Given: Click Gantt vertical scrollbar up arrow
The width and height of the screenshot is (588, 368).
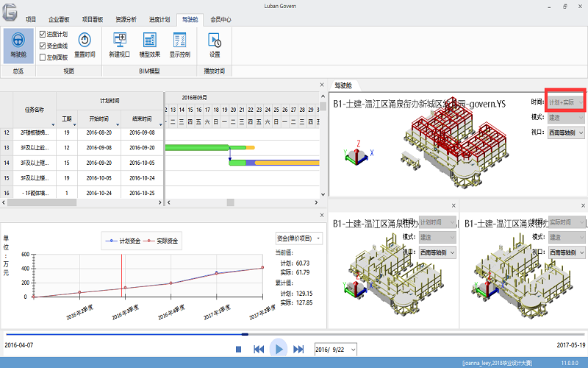Looking at the screenshot, I should point(323,96).
